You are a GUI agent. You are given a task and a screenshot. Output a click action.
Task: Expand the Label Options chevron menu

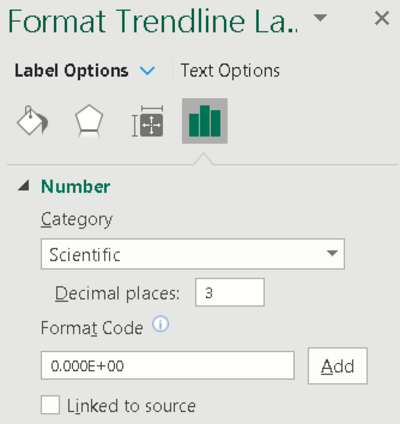147,71
